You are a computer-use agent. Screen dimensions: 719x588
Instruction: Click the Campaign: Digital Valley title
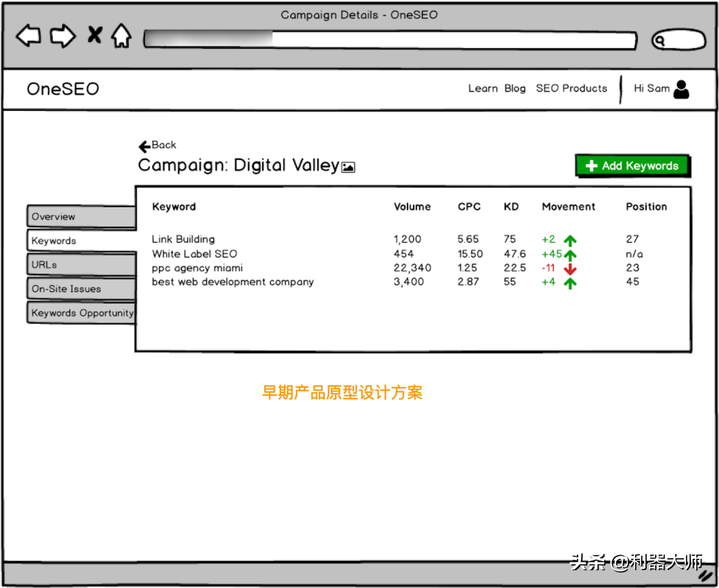(239, 165)
